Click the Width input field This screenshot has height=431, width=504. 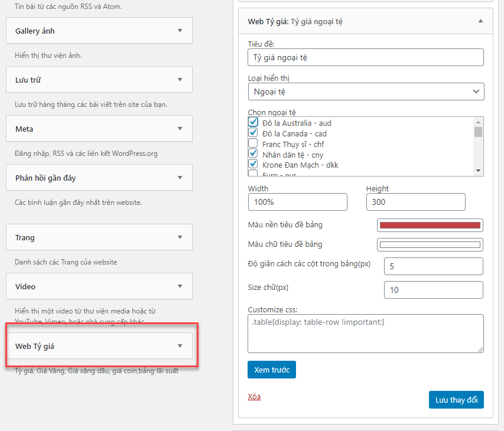(298, 202)
